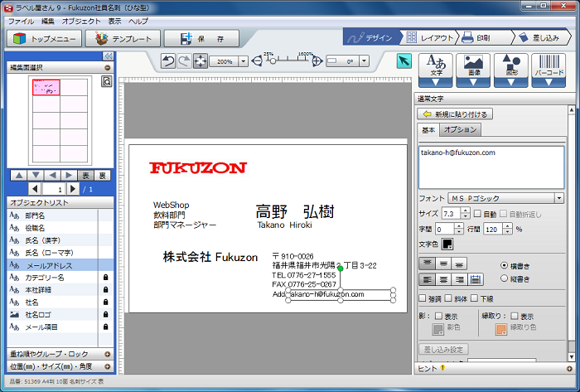Select the arrow pointer selection tool
Viewport: 580px width, 392px height.
point(404,61)
